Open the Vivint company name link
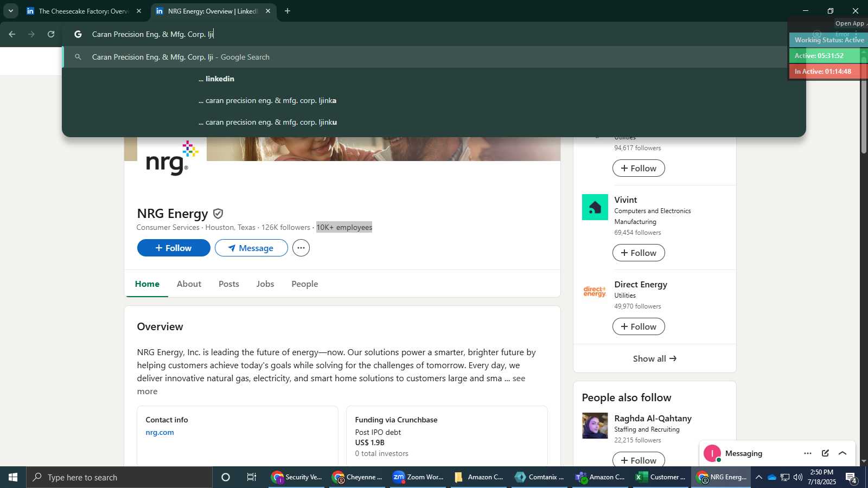Viewport: 868px width, 488px height. [x=626, y=200]
